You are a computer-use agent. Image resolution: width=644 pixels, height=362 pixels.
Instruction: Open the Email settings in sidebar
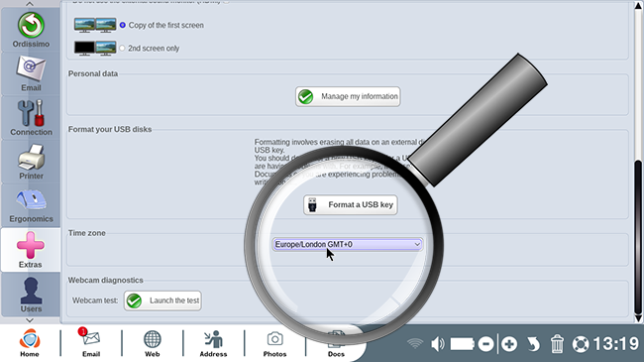31,74
